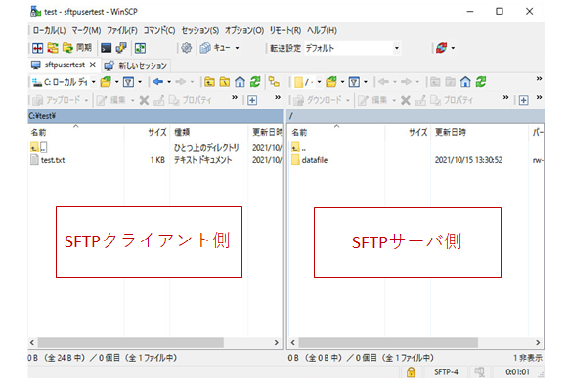Click local pane blue back arrow
The width and height of the screenshot is (568, 392).
tap(158, 82)
